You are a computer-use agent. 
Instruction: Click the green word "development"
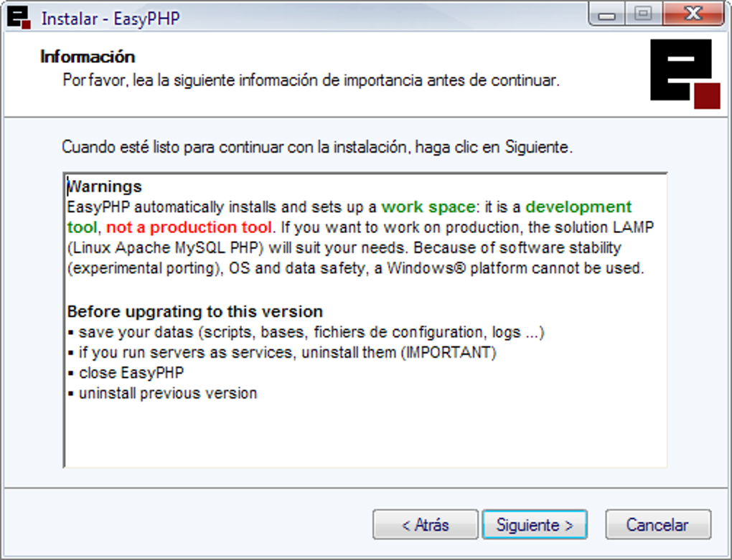pos(578,207)
